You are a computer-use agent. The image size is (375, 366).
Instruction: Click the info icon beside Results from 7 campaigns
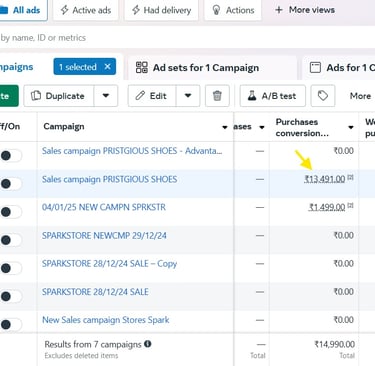click(148, 344)
